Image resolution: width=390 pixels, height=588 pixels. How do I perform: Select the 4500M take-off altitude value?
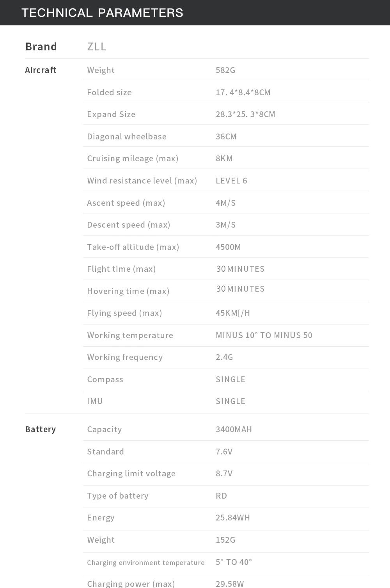(228, 247)
